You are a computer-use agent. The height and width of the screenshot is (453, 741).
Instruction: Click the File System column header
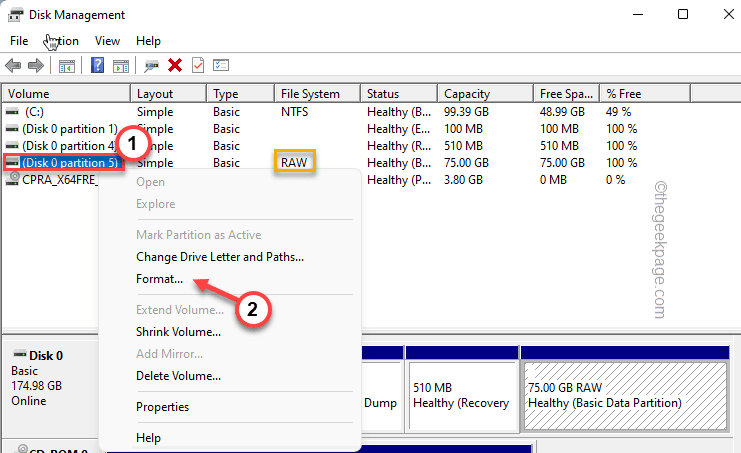click(309, 94)
